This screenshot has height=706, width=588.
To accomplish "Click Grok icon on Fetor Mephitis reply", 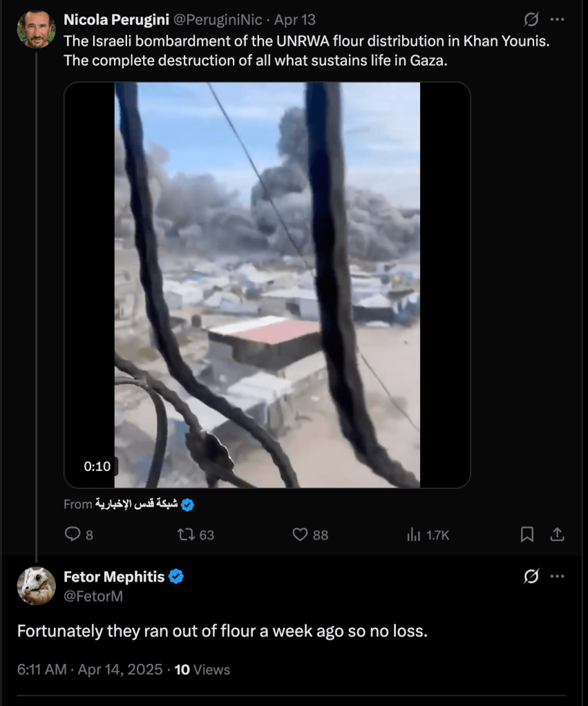I will (x=531, y=576).
